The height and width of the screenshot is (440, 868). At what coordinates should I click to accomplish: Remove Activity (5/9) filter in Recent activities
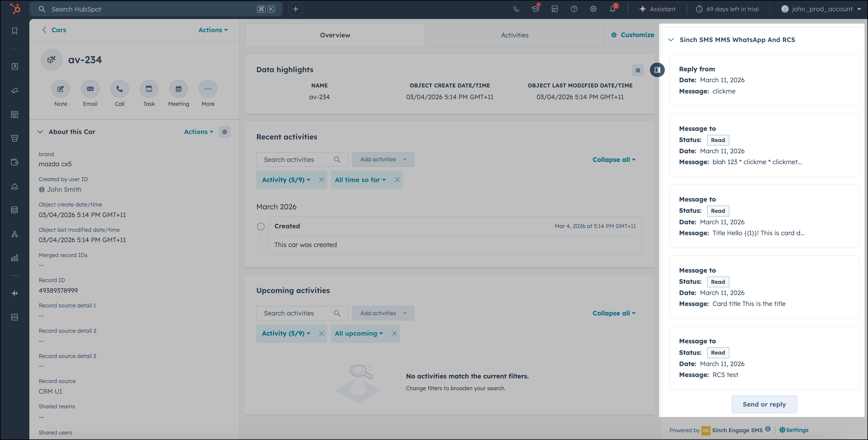click(x=321, y=180)
